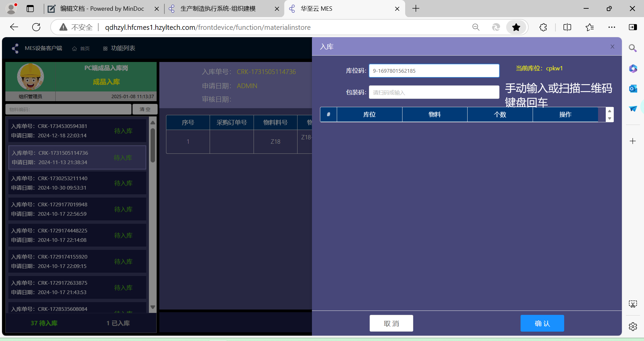Viewport: 644px width, 341px height.
Task: Click dialog table scroll up arrow
Action: click(609, 111)
